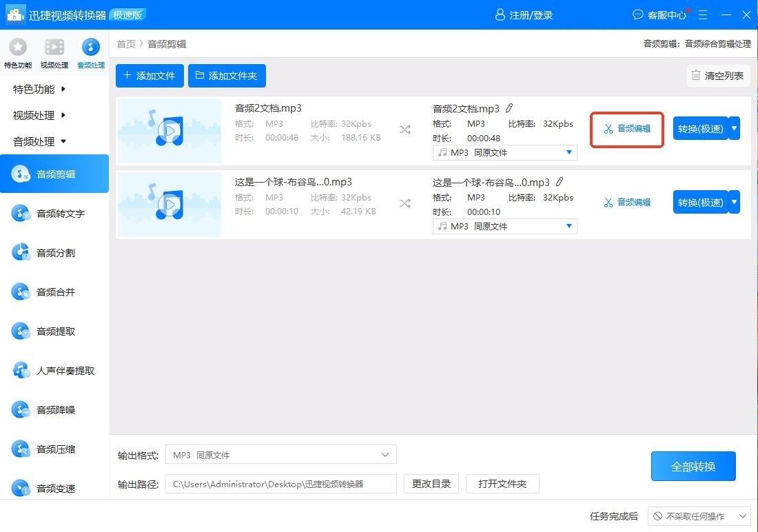Click shuffle arrows icon in first file row
This screenshot has width=758, height=532.
tap(405, 130)
